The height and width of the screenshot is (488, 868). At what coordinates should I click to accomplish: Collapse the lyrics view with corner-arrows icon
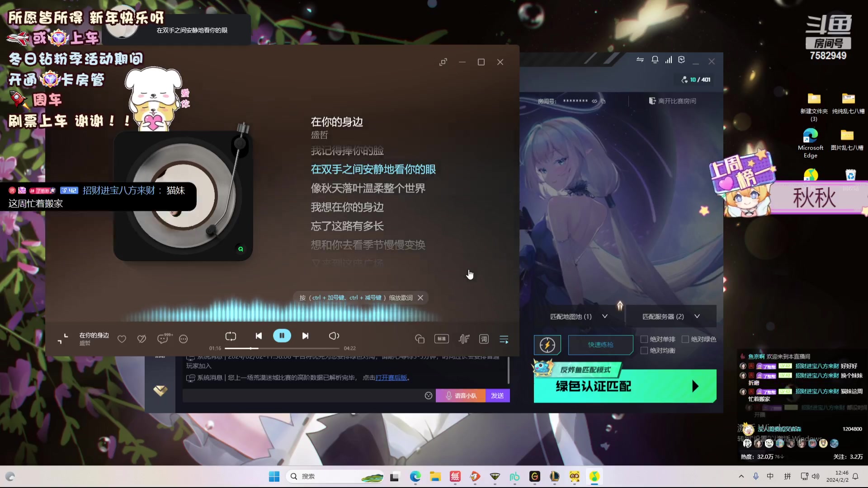[x=63, y=339]
